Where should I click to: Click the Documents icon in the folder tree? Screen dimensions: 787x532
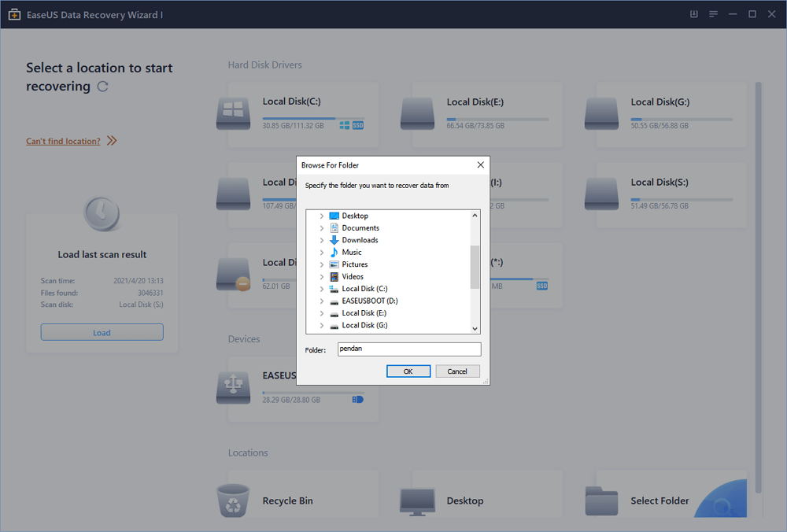tap(334, 228)
